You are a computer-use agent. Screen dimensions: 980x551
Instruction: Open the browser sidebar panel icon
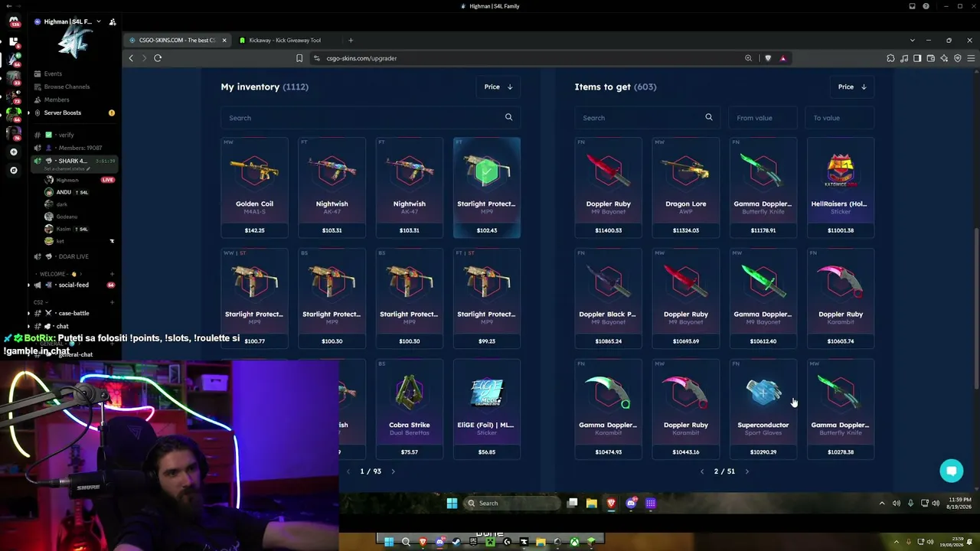(917, 58)
